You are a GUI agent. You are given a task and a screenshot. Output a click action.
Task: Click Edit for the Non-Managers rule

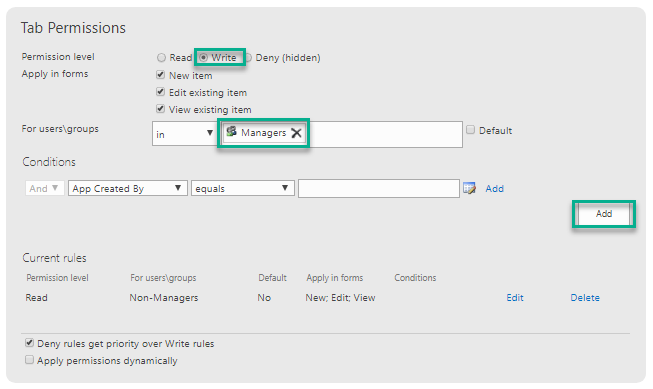(515, 298)
